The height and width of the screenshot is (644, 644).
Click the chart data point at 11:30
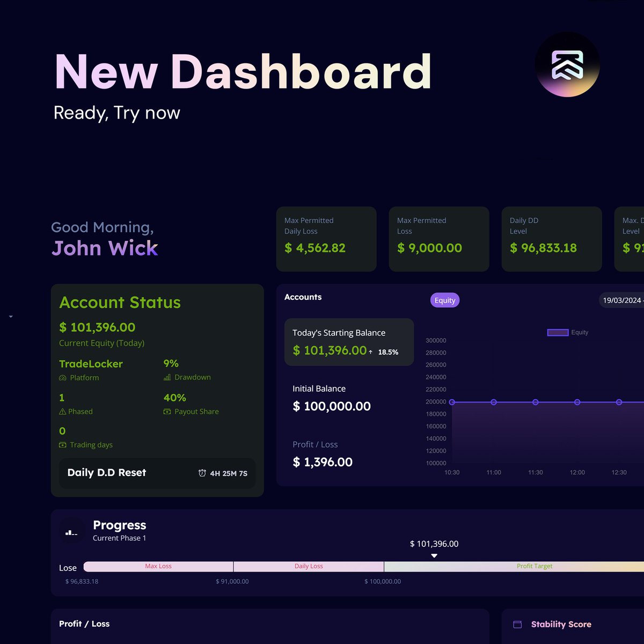(x=536, y=402)
